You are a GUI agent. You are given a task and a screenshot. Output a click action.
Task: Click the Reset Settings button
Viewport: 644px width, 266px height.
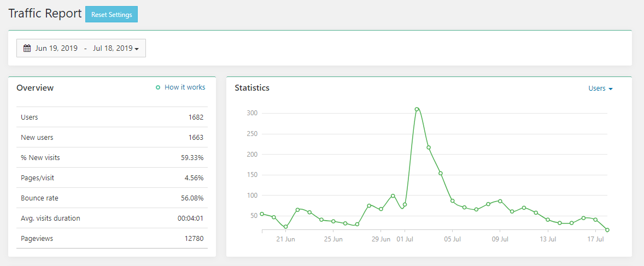(x=112, y=15)
